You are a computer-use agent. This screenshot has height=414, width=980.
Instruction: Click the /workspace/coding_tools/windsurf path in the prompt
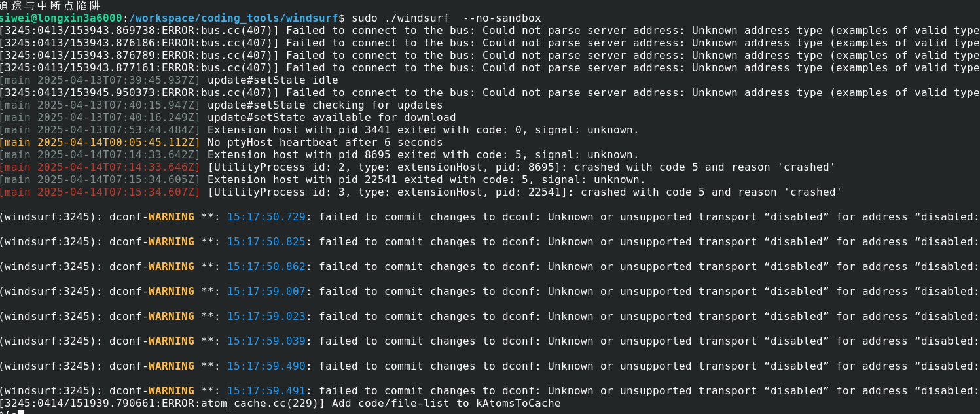coord(238,18)
